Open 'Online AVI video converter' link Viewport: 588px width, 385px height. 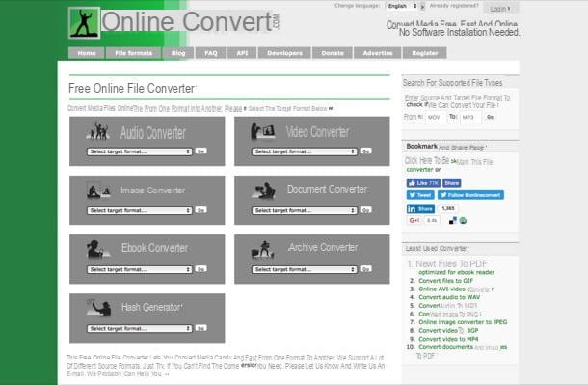(456, 289)
